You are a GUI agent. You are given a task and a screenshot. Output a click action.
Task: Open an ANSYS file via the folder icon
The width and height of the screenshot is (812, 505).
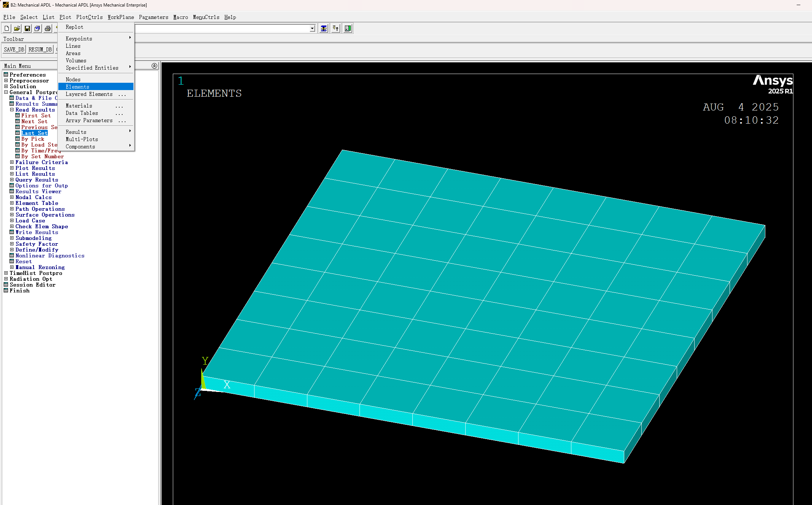(16, 28)
